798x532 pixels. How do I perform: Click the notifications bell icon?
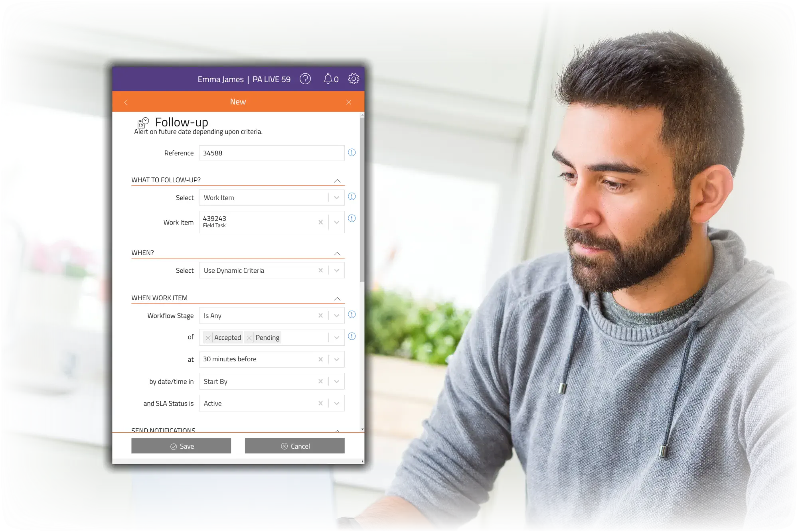coord(328,79)
